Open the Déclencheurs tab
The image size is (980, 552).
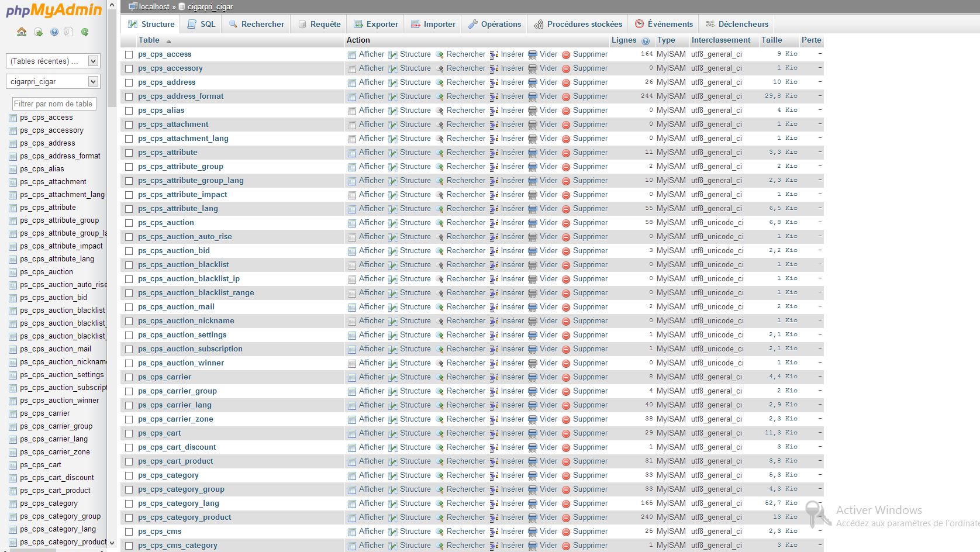click(737, 24)
